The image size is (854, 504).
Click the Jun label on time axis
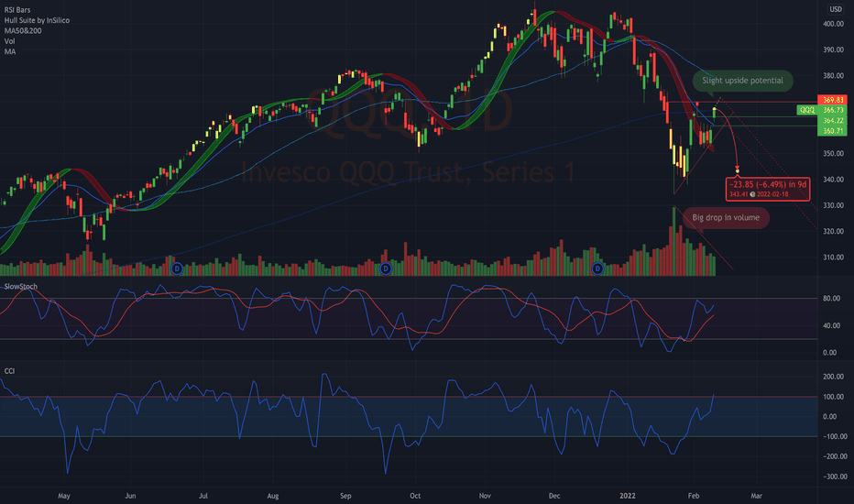pos(130,496)
